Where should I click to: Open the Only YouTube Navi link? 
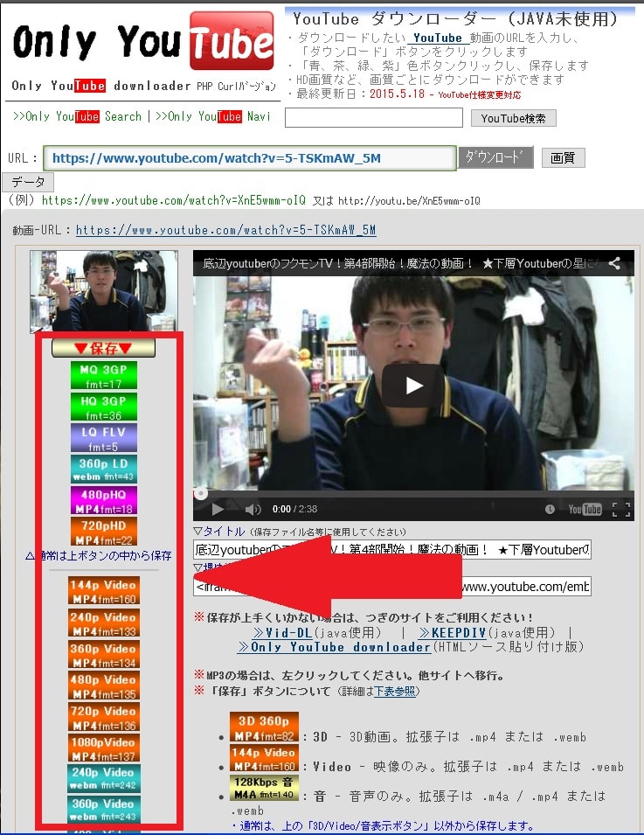[213, 116]
